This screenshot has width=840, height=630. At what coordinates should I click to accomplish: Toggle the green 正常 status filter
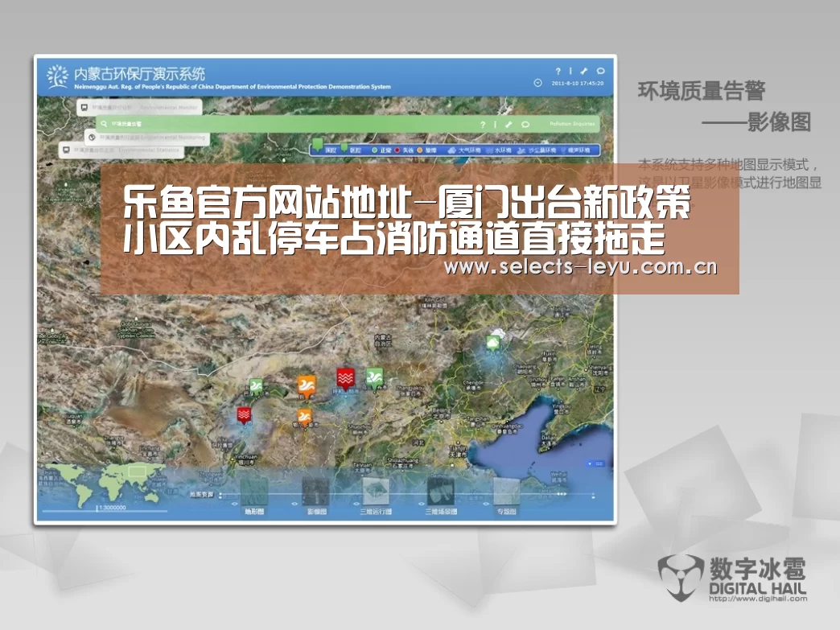381,150
